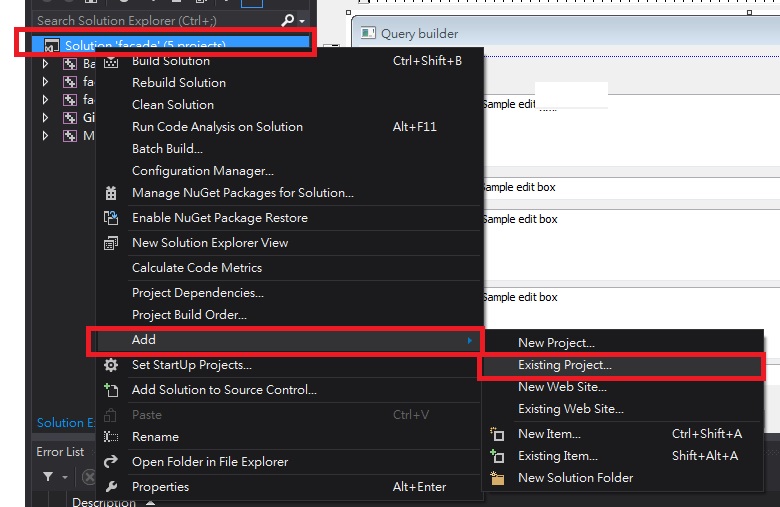This screenshot has width=780, height=507.
Task: Select Add Solution to Source Control
Action: (290, 390)
